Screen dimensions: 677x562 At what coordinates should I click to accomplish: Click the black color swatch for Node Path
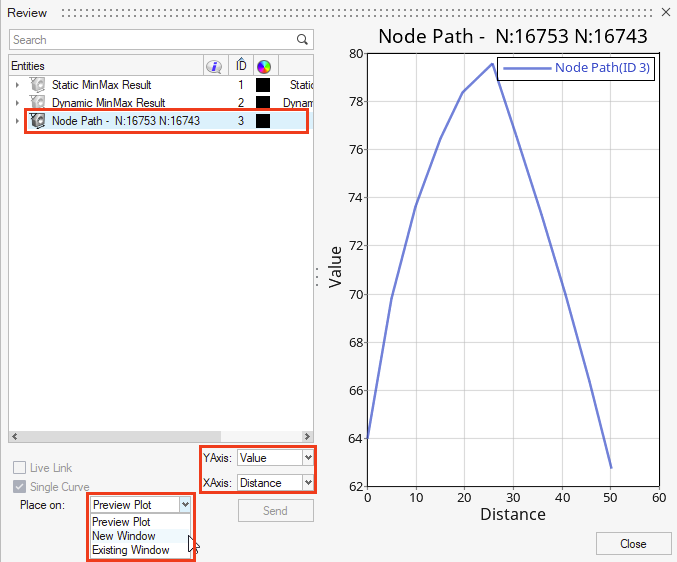click(x=263, y=121)
